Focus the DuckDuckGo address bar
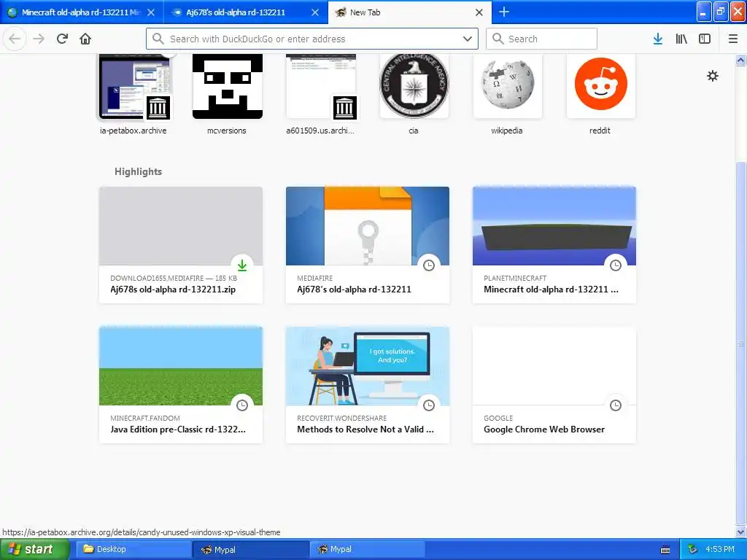Image resolution: width=747 pixels, height=560 pixels. (312, 39)
